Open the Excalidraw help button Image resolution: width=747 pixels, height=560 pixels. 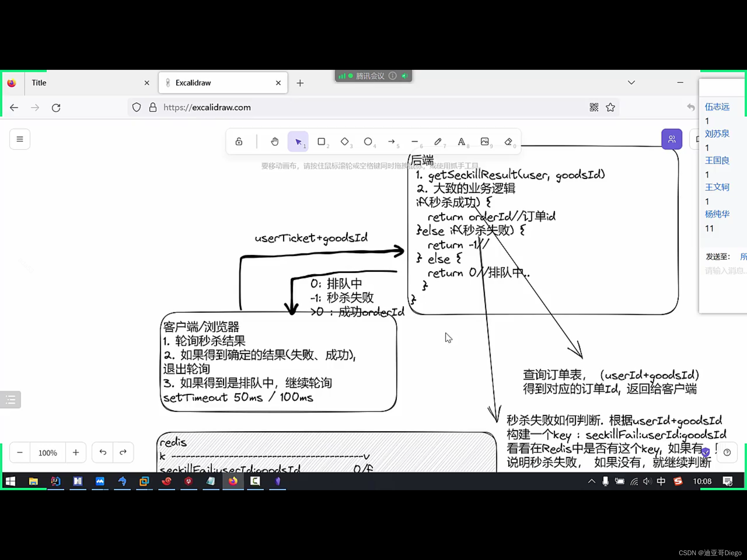pos(727,452)
